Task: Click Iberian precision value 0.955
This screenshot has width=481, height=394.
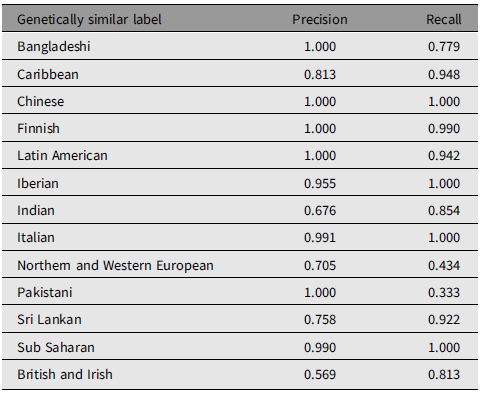Action: [x=320, y=183]
